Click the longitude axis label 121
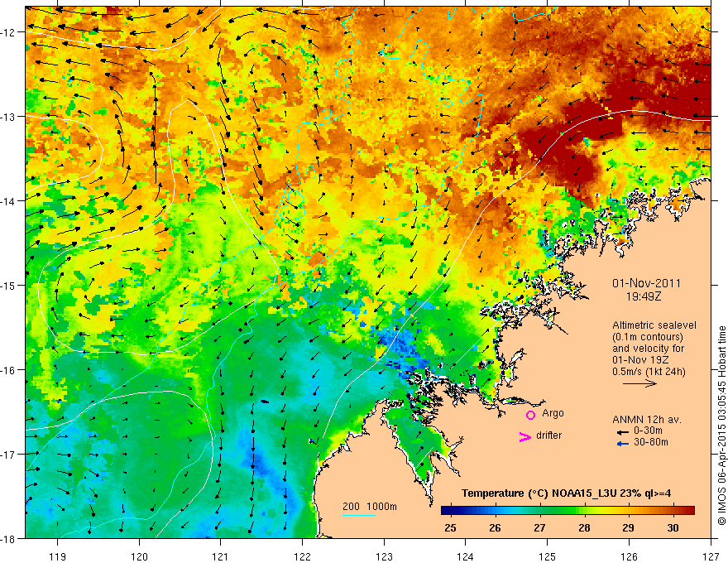The image size is (728, 563). [221, 556]
